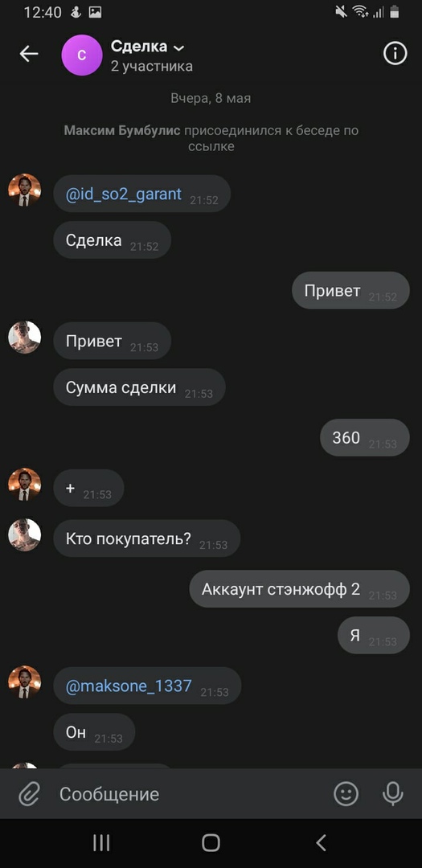Open Максим Бумбулис profile name link
The height and width of the screenshot is (868, 422).
pos(122,131)
